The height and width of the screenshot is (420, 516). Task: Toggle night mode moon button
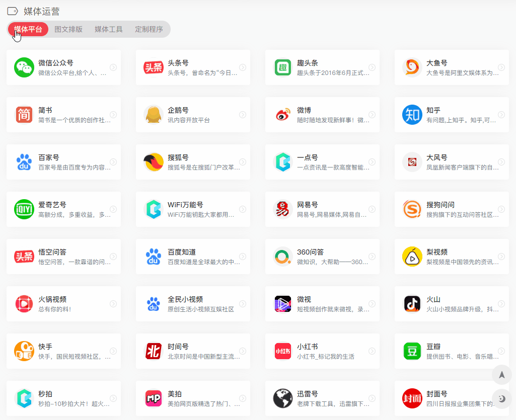502,399
